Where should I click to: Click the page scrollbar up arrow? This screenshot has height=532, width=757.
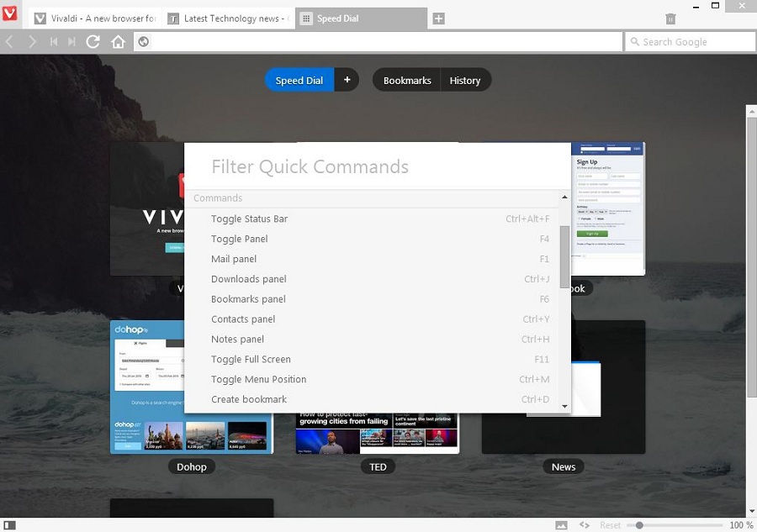coord(752,111)
